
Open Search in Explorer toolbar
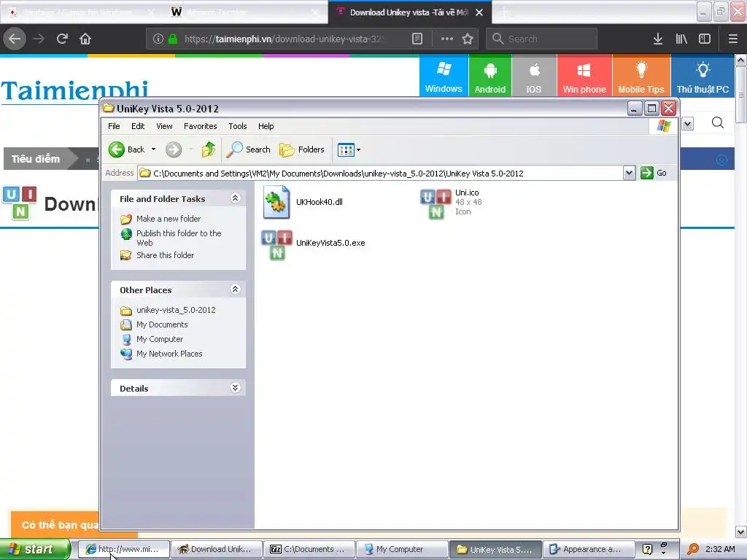click(248, 149)
